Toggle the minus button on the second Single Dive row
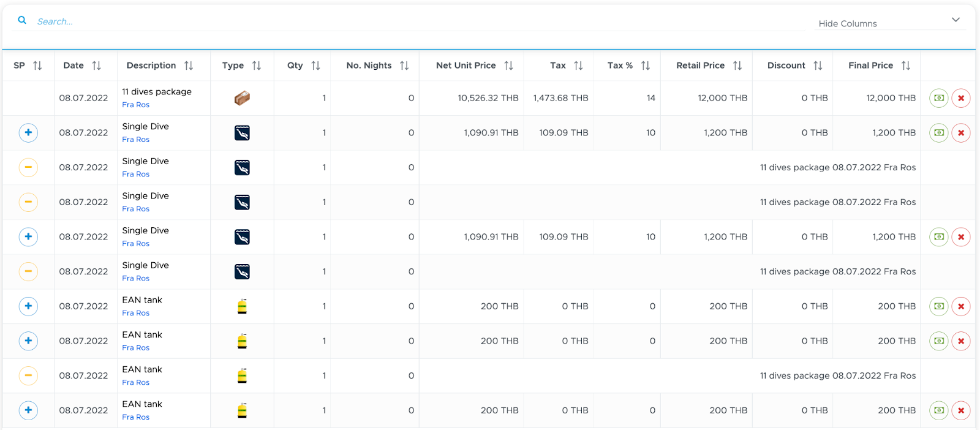 (28, 167)
